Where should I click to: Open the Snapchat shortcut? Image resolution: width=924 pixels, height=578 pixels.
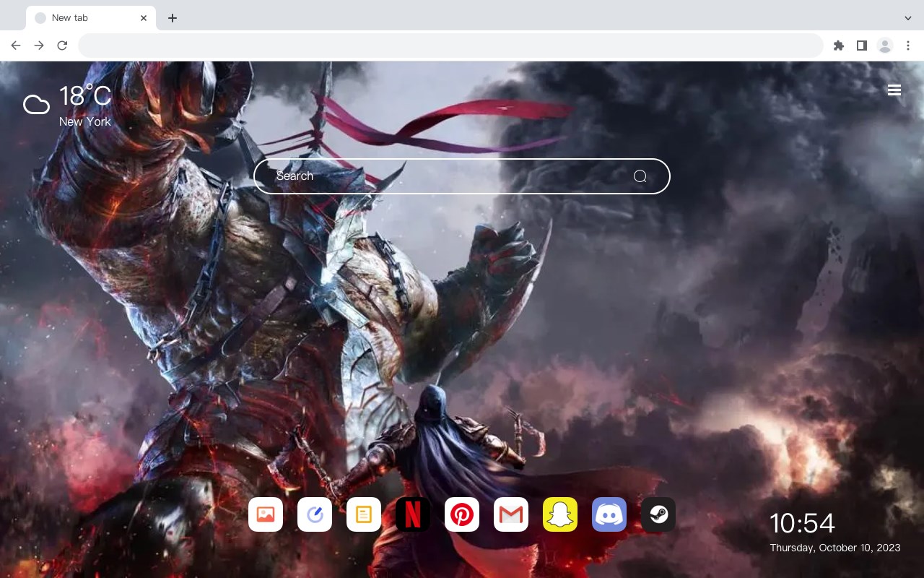(x=560, y=514)
